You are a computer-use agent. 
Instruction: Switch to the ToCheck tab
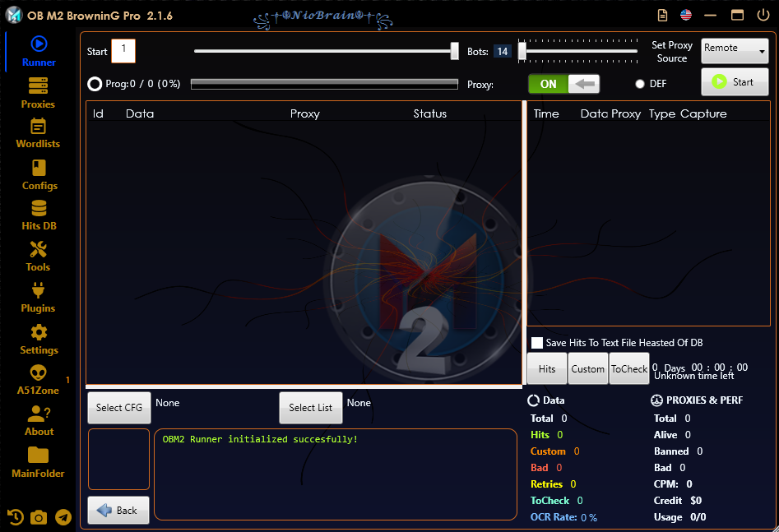[629, 368]
